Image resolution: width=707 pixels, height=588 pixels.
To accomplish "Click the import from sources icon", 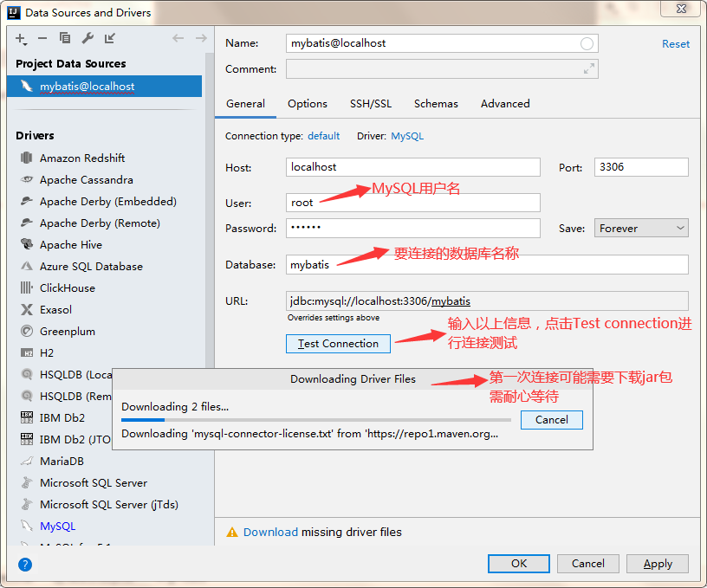I will (110, 38).
